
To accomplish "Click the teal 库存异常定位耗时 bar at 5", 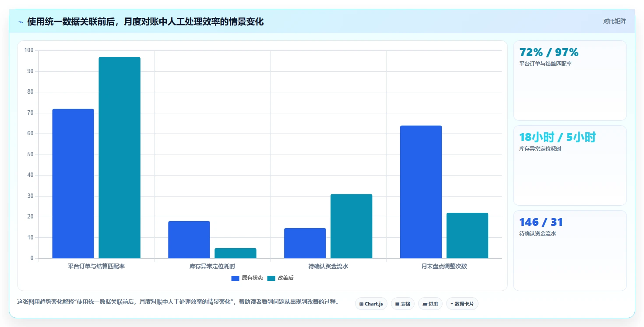I will pyautogui.click(x=236, y=253).
